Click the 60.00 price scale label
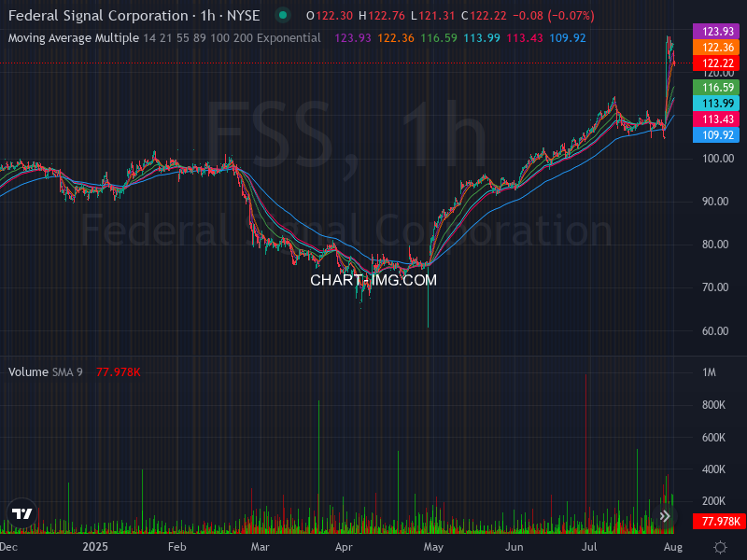Screen dimensions: 747x560 715,331
